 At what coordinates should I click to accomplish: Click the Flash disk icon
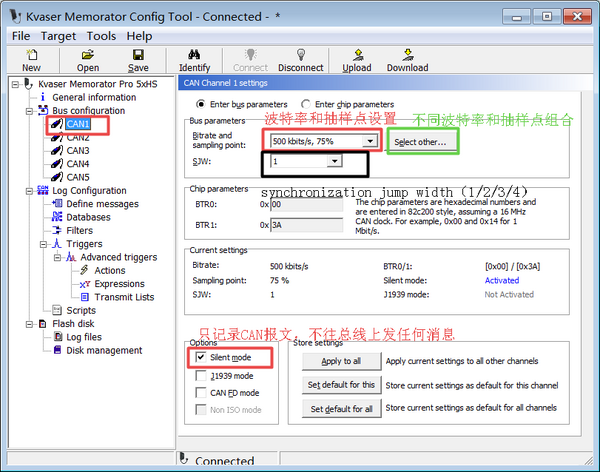pyautogui.click(x=43, y=323)
